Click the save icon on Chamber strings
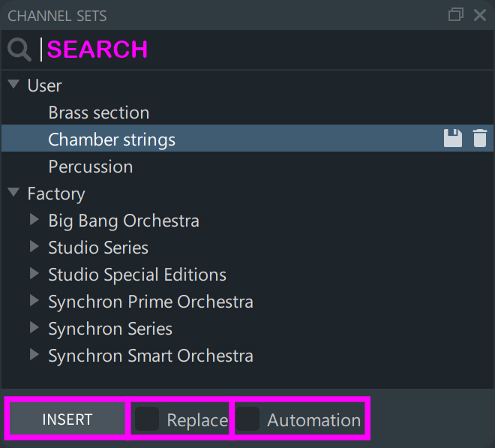Viewport: 495px width, 448px height. click(453, 138)
